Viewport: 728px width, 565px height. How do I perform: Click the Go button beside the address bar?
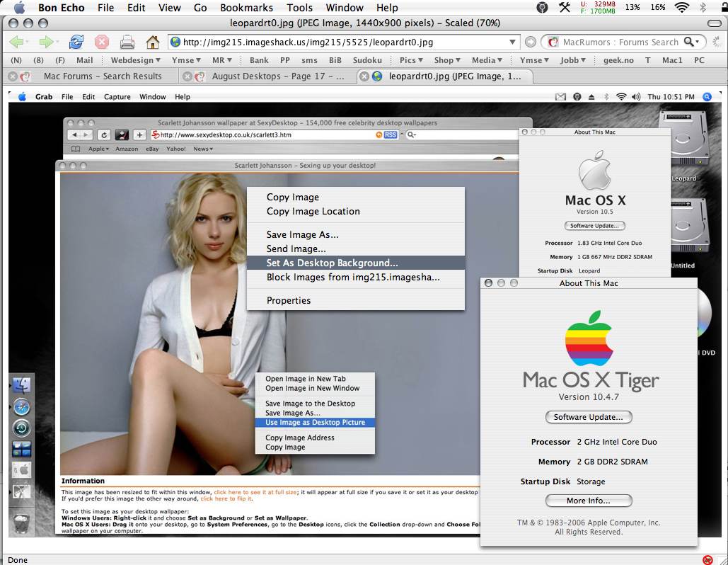point(530,42)
